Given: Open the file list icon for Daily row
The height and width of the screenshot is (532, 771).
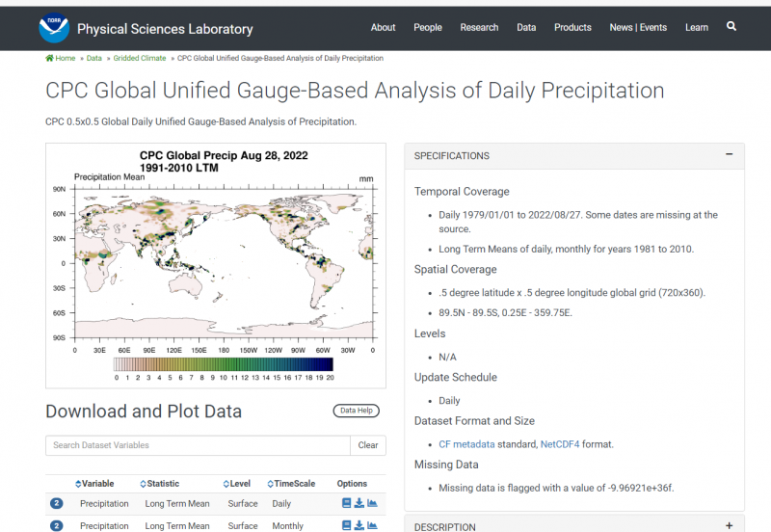Looking at the screenshot, I should pos(347,503).
